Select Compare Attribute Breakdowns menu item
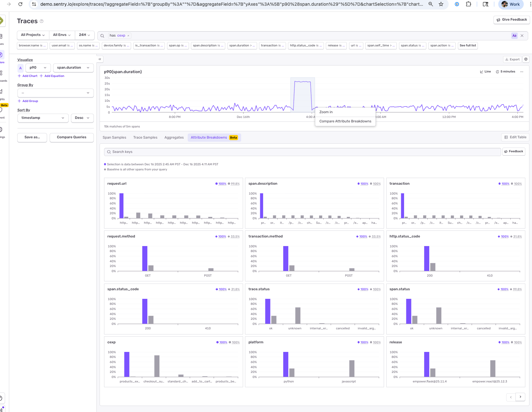The width and height of the screenshot is (532, 412). (345, 121)
